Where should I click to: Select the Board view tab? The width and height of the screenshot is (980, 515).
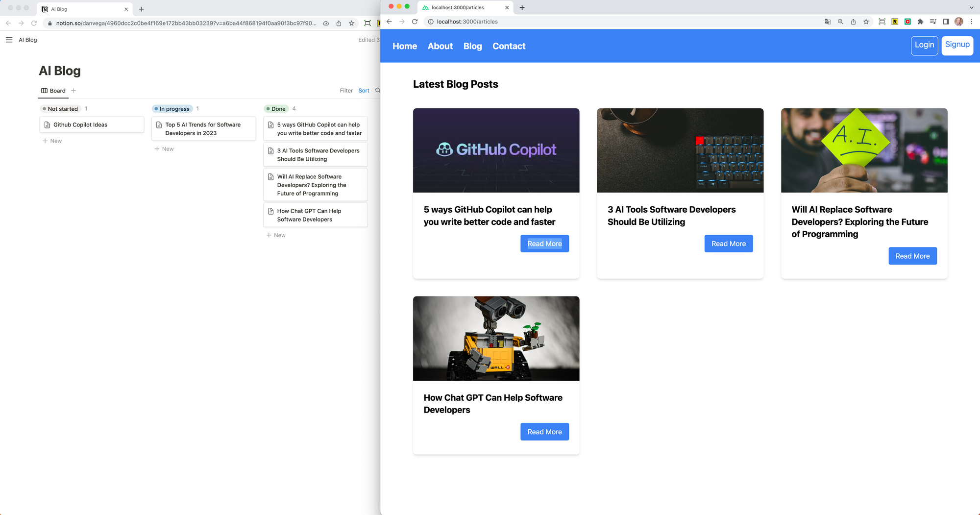(53, 91)
